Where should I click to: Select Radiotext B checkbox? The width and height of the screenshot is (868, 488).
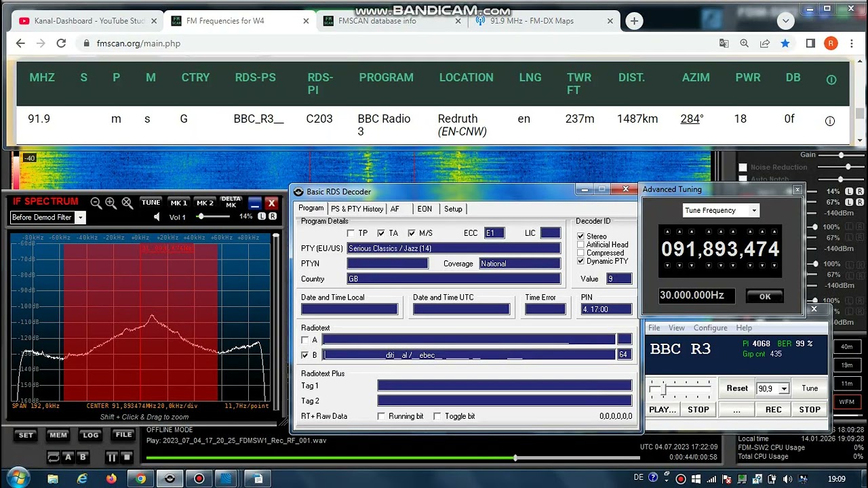pyautogui.click(x=304, y=355)
